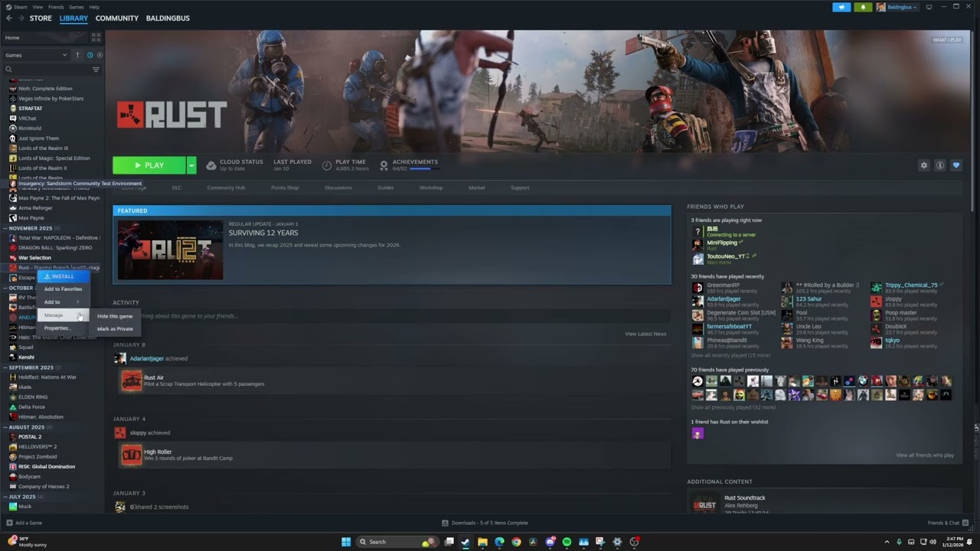
Task: Click the WHAT I PLAY label
Action: click(947, 40)
